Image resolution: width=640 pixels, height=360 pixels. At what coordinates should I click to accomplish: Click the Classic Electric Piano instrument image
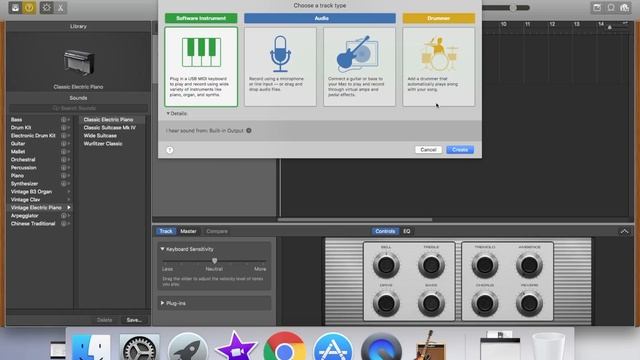(79, 62)
